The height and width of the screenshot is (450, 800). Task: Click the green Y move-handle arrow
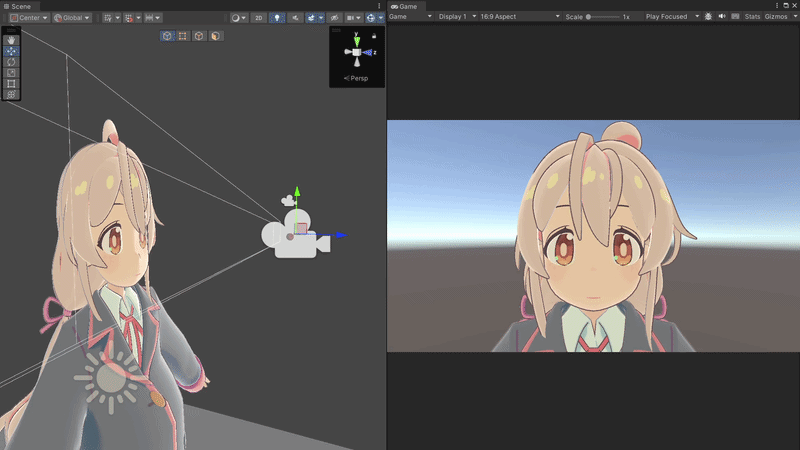(297, 192)
